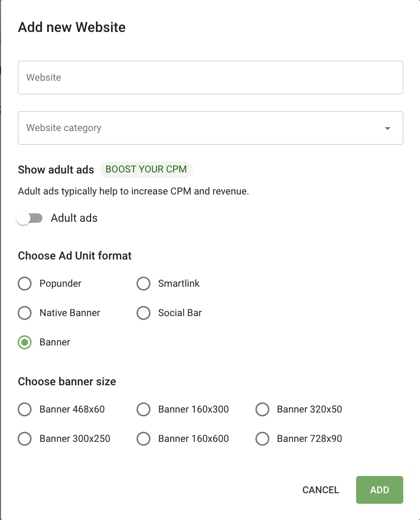Click the Website category dropdown arrow

pyautogui.click(x=387, y=127)
